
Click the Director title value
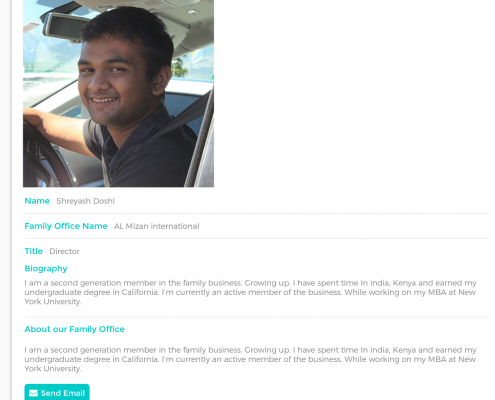tap(64, 251)
